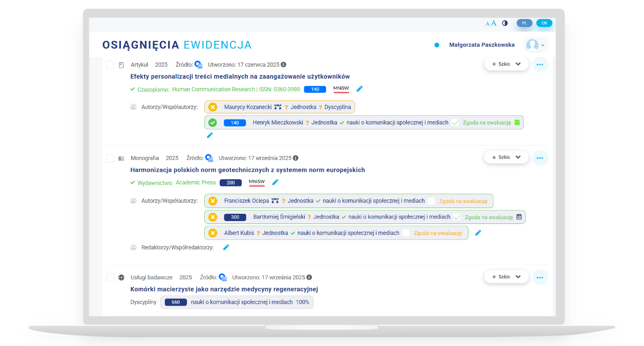Edit journal Human Communication Research pencil icon
Screen dimensions: 644x346
click(359, 89)
